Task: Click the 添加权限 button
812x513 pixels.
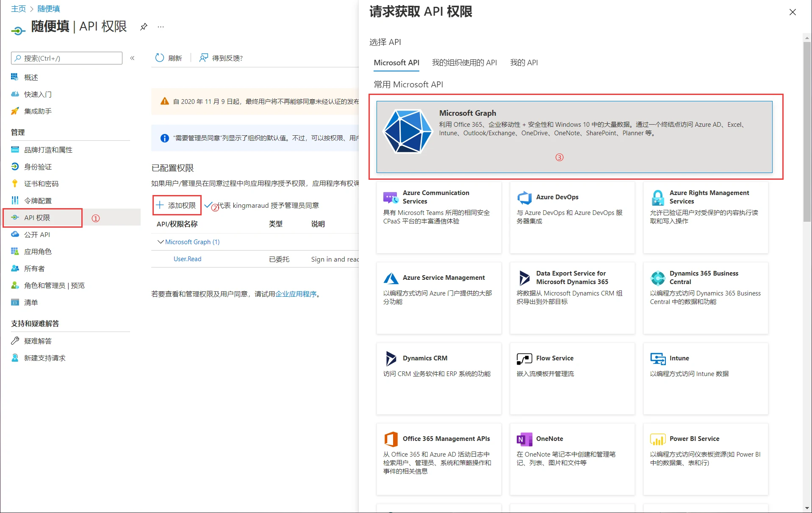Action: (x=177, y=206)
